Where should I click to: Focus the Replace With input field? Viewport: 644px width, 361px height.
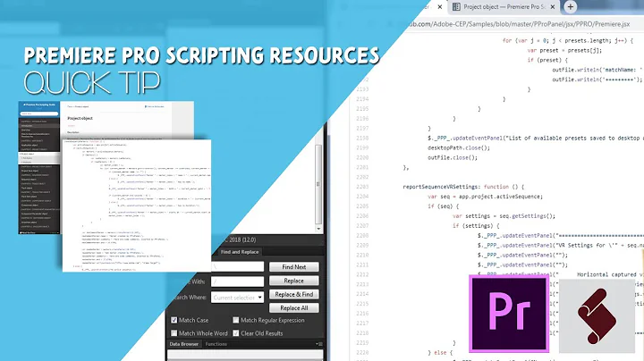pos(237,281)
